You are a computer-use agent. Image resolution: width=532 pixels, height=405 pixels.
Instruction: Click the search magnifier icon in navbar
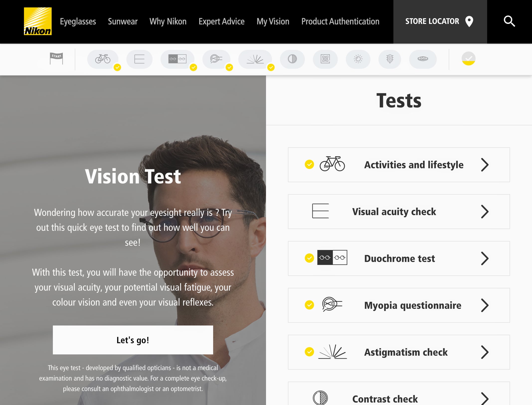510,21
